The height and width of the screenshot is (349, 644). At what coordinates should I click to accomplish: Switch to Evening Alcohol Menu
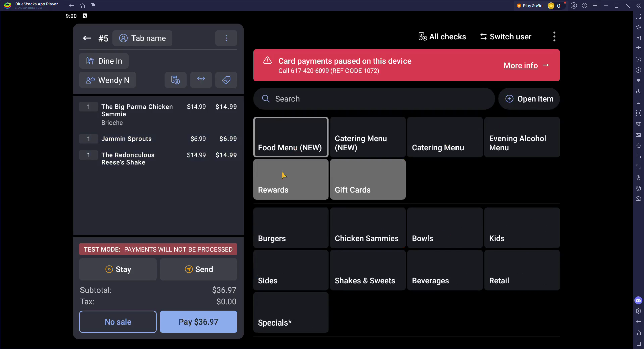pos(522,137)
